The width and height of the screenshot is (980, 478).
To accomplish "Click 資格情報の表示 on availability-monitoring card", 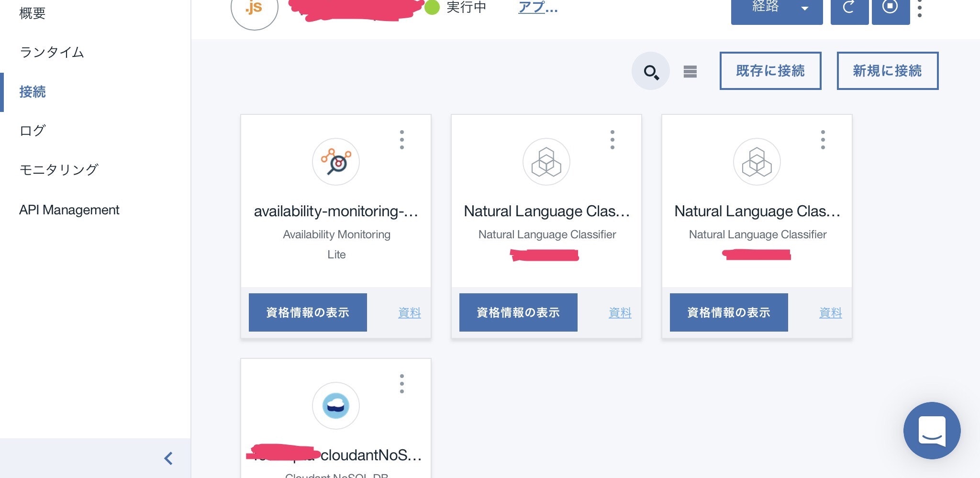I will (308, 312).
